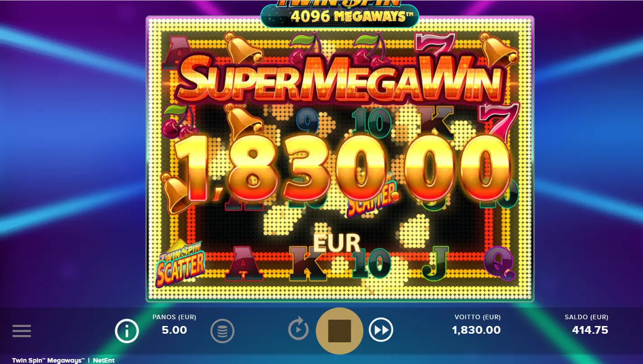Viewport: 643px width, 364px height.
Task: Click the NetEnt label in footer
Action: coord(104,360)
